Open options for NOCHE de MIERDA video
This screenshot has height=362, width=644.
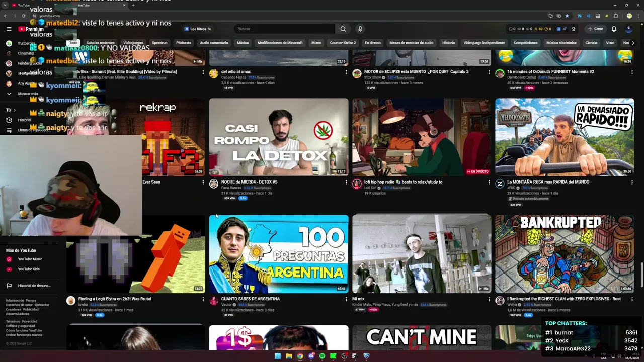(x=346, y=182)
